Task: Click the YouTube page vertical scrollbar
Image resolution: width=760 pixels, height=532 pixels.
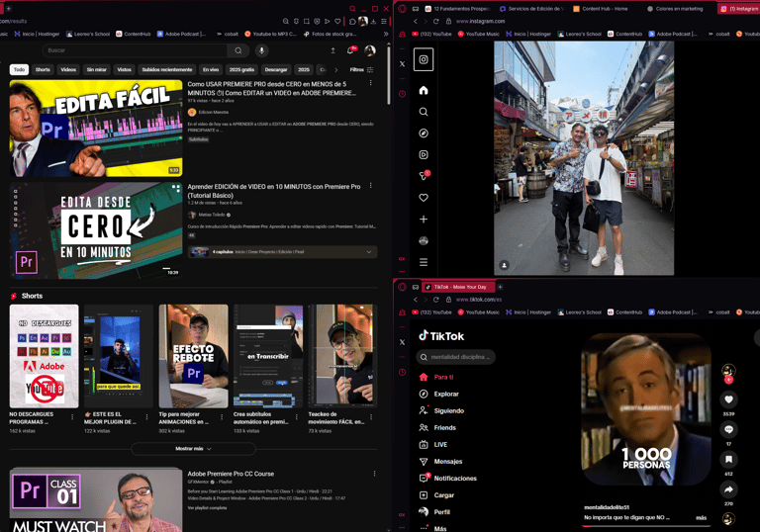Action: pos(388,75)
